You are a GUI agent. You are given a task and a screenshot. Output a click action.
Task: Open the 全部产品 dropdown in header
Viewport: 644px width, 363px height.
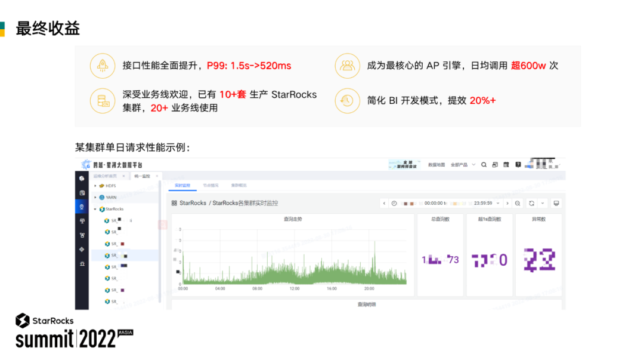463,164
